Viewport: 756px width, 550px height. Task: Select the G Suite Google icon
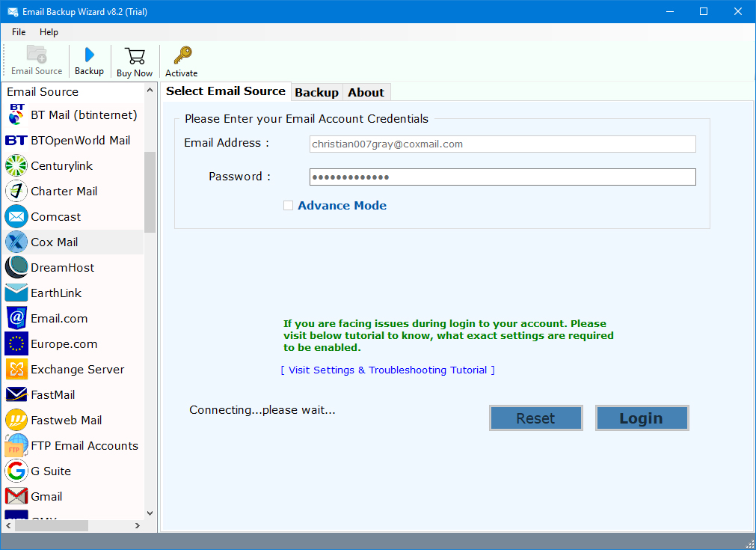(16, 471)
